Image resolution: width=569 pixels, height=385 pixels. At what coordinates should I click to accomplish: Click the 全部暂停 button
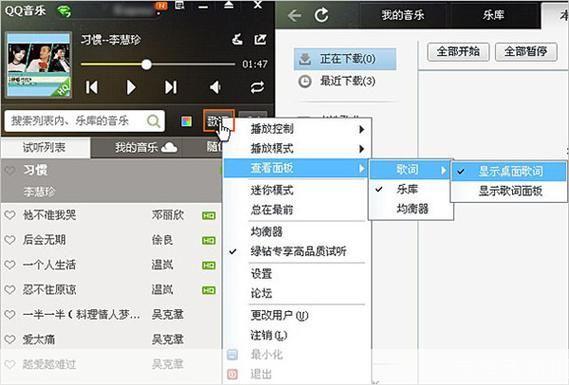click(x=526, y=52)
